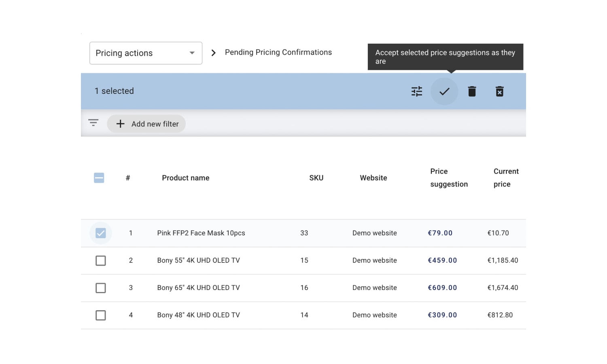
Task: Click the SKU column header
Action: [316, 178]
